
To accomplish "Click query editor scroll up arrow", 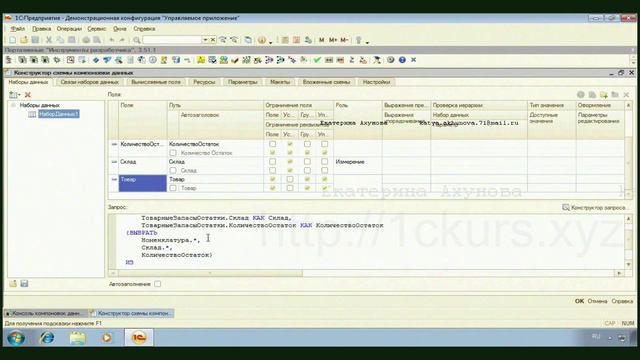I will click(628, 219).
